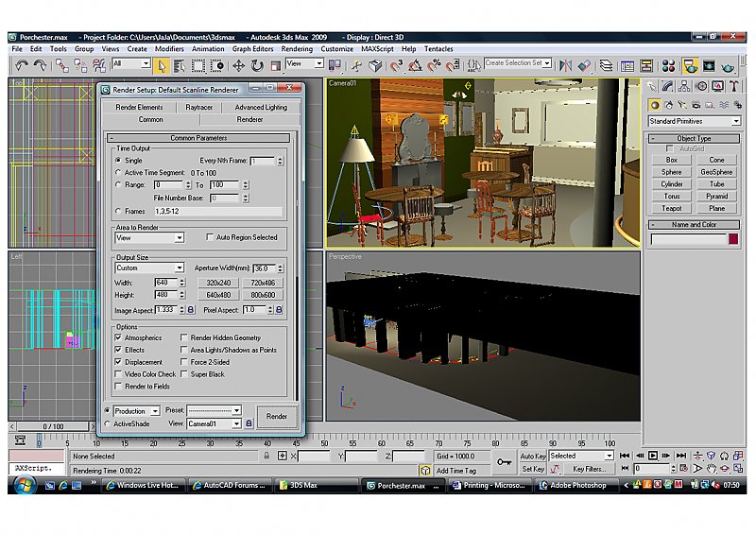This screenshot has height=535, width=756.
Task: Switch to the Hierarchy command panel tab
Action: tap(683, 86)
